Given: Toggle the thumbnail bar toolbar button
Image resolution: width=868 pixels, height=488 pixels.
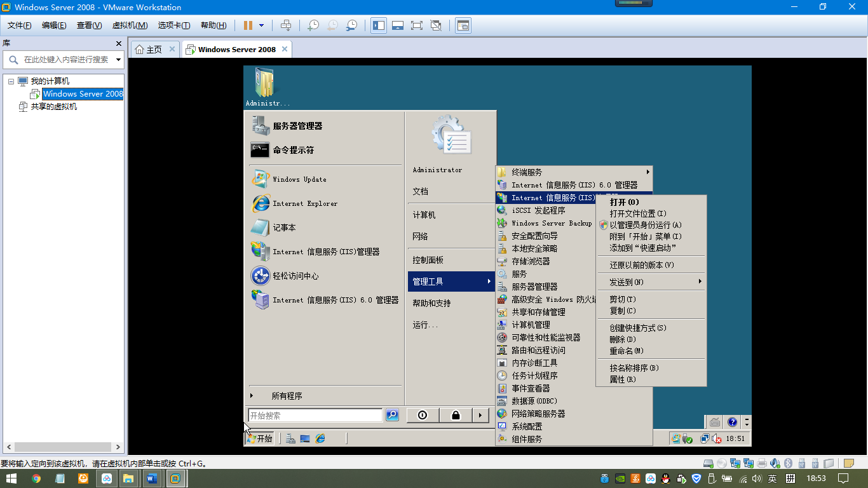Looking at the screenshot, I should pyautogui.click(x=398, y=25).
